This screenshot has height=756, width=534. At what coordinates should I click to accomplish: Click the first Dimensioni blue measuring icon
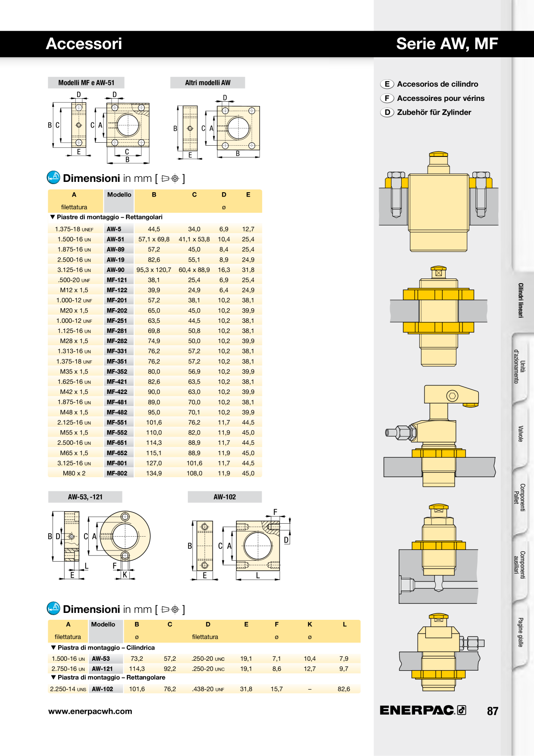[x=53, y=178]
